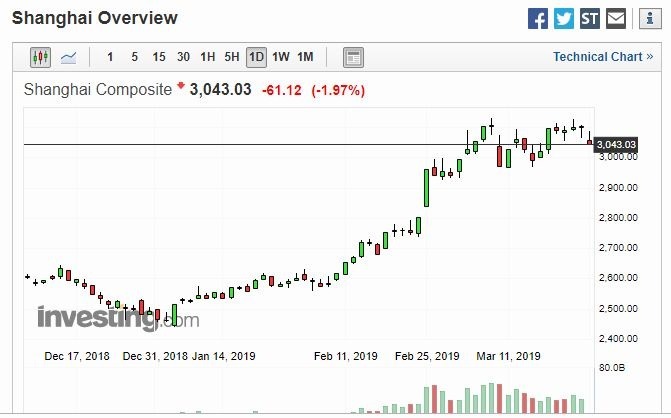Click the -61.12 change value
This screenshot has width=671, height=418.
click(282, 90)
